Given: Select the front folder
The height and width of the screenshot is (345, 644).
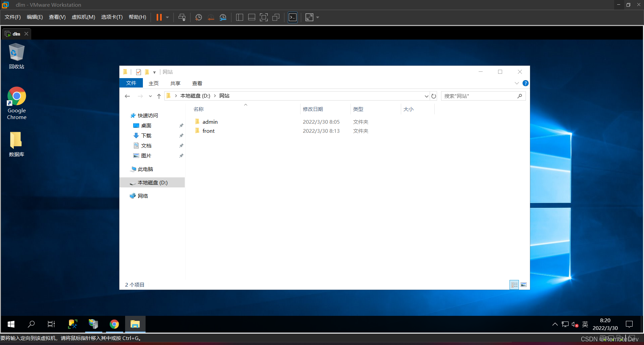Looking at the screenshot, I should coord(208,131).
